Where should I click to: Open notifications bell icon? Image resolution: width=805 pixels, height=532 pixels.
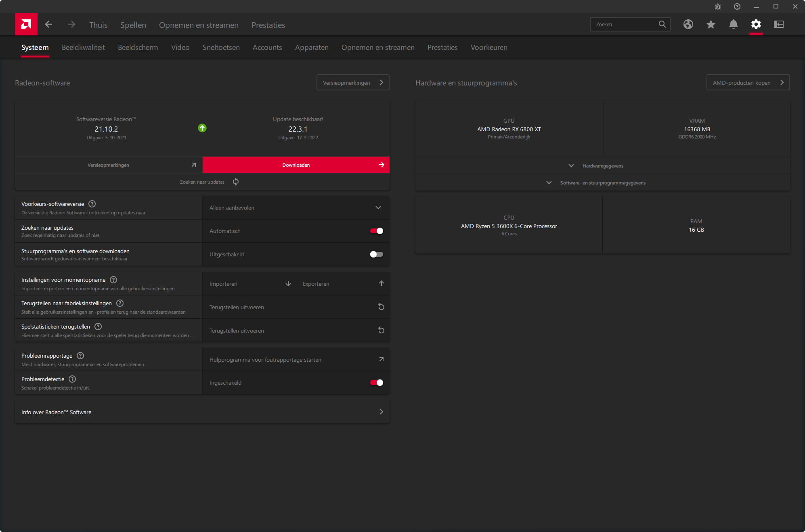(734, 25)
